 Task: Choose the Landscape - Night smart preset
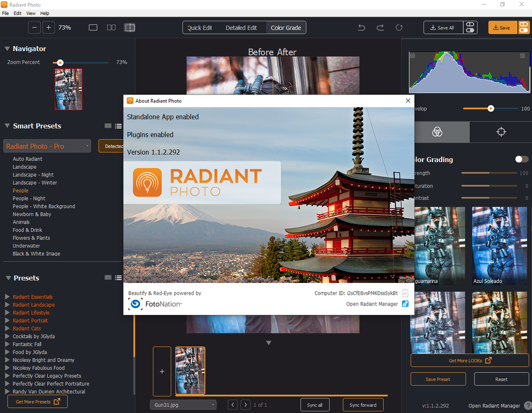click(33, 174)
